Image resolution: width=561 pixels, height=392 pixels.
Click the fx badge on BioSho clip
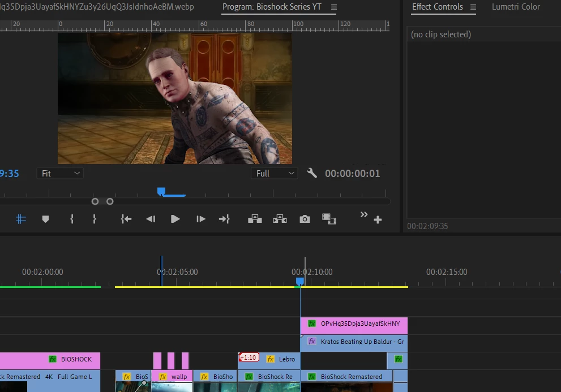[x=204, y=377]
